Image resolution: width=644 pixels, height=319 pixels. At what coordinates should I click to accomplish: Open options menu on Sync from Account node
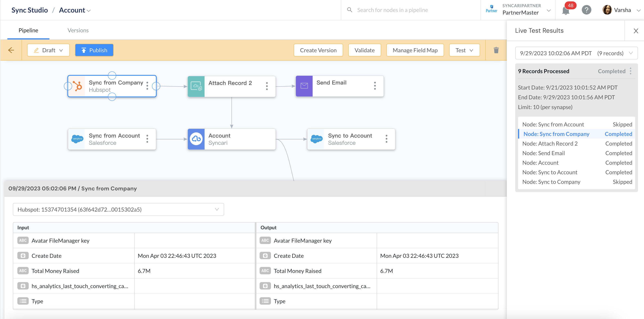[147, 139]
